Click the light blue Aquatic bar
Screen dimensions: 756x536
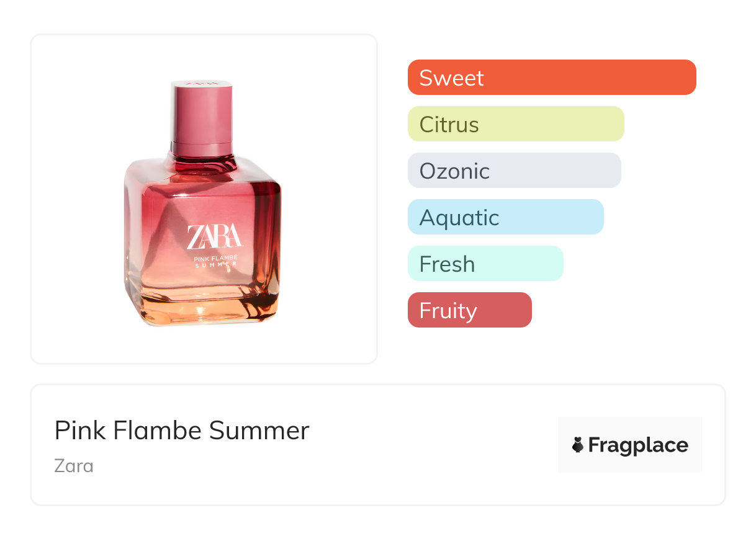[505, 217]
